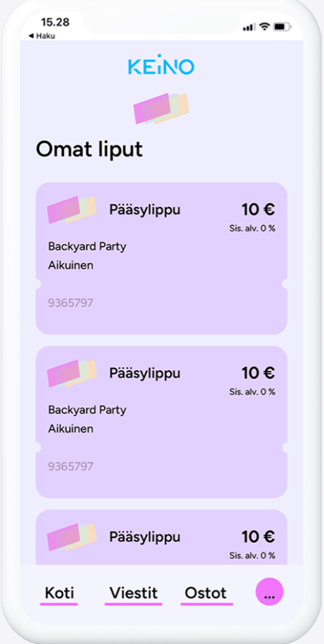
Task: Switch to the Koti tab
Action: [x=60, y=593]
